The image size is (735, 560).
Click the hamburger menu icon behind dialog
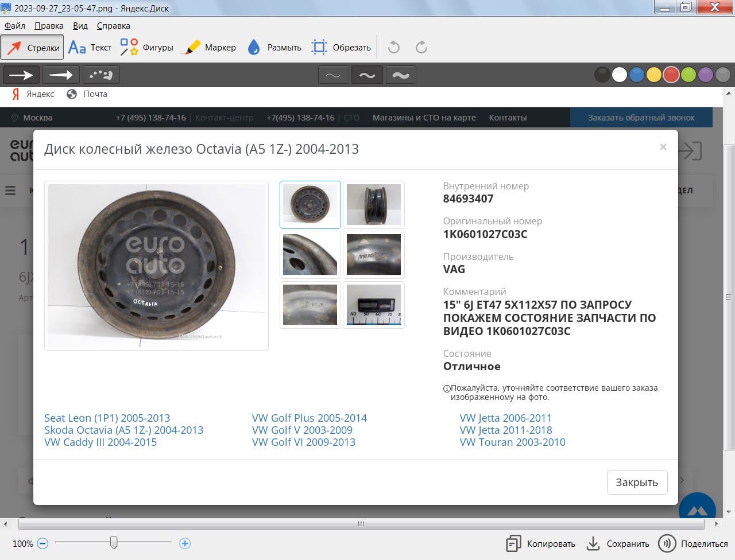(10, 190)
